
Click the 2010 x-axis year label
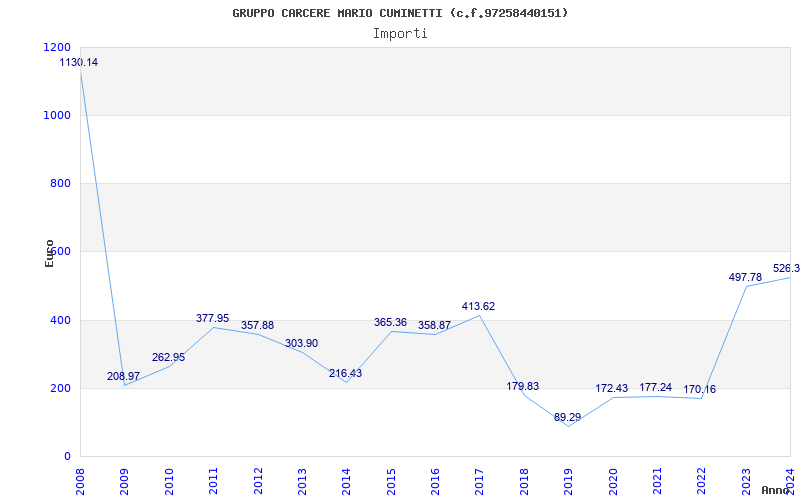click(169, 481)
